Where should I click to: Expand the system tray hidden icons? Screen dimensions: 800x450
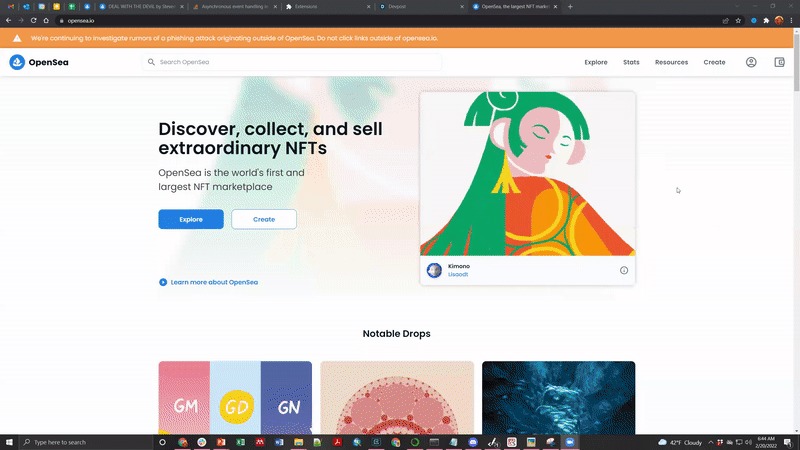(711, 442)
